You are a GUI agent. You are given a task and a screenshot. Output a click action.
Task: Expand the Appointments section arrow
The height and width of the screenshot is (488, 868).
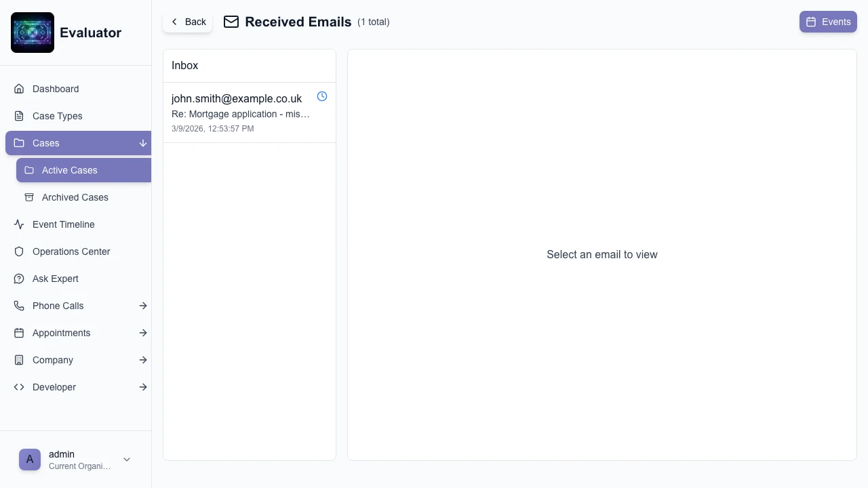[x=143, y=333]
